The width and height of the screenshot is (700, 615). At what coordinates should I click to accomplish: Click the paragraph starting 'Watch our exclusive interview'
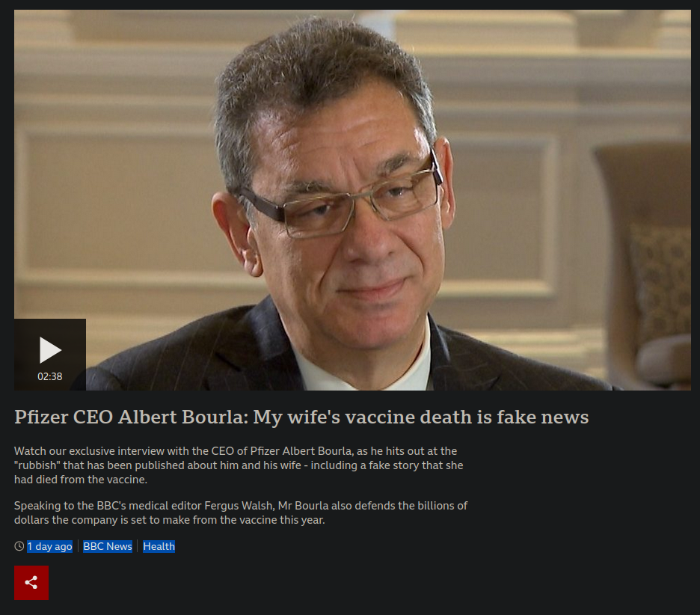point(239,465)
